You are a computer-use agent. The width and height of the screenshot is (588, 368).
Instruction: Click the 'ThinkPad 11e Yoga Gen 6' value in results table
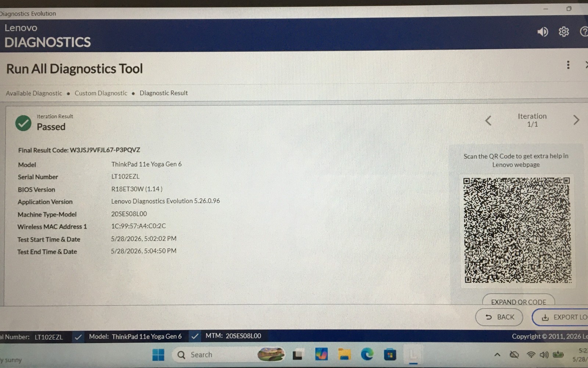(146, 164)
